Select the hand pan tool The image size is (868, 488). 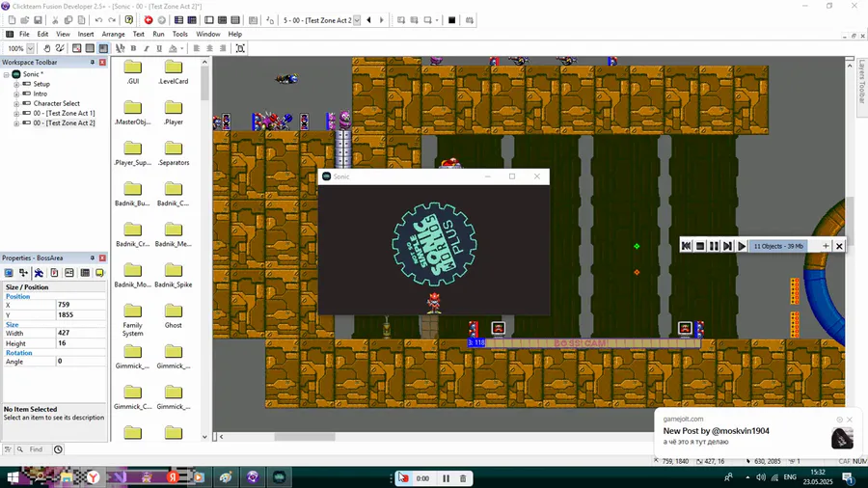(x=47, y=48)
